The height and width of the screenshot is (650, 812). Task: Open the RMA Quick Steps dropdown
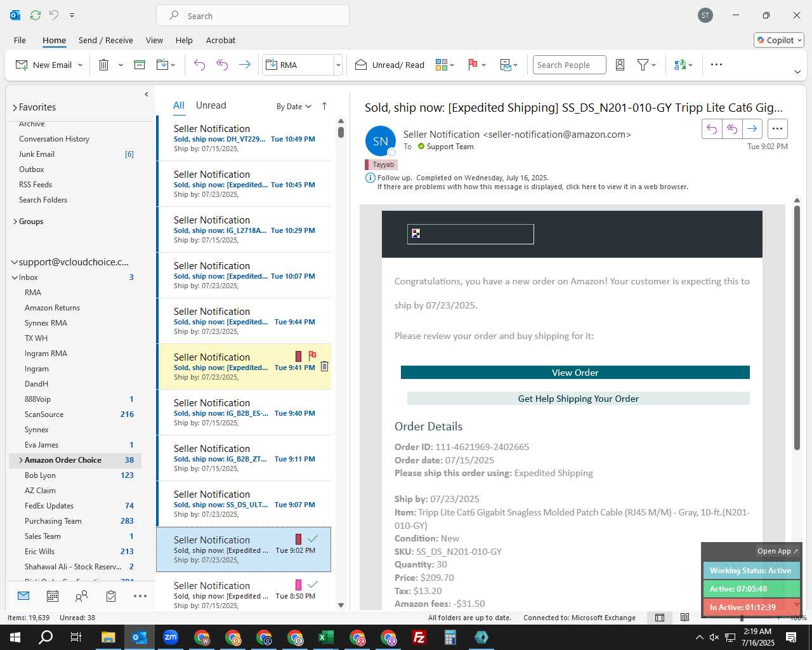(x=338, y=65)
